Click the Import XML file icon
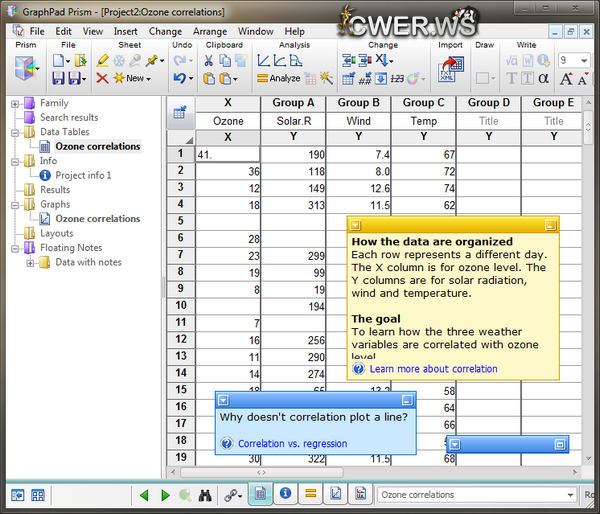This screenshot has width=600, height=514. (x=449, y=69)
